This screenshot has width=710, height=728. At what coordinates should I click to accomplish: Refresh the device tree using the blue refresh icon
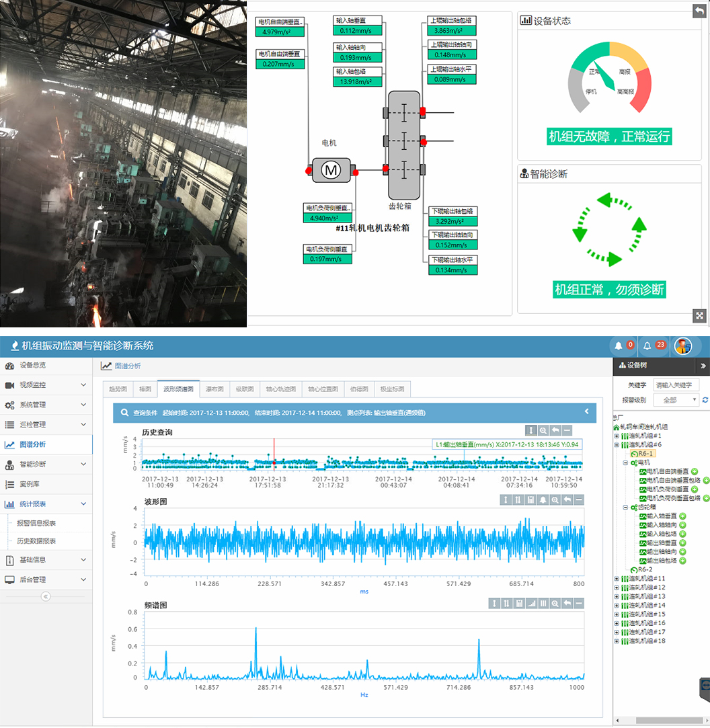705,400
